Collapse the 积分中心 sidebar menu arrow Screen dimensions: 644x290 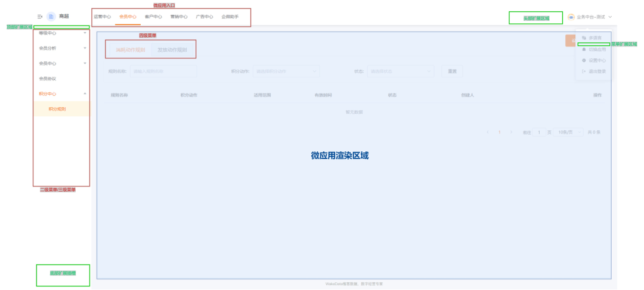[85, 93]
